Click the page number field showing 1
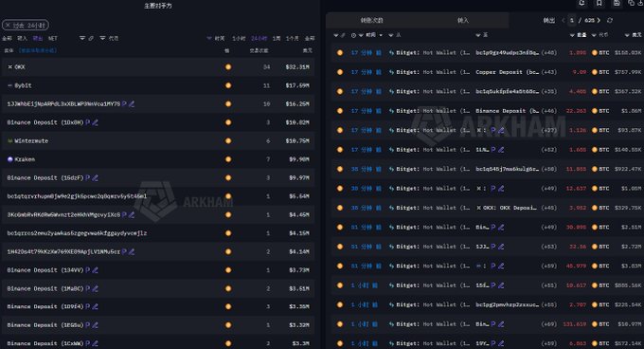The image size is (644, 349). click(x=572, y=20)
